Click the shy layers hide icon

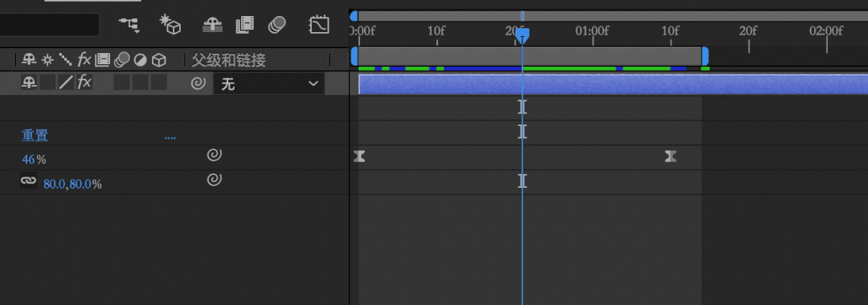pyautogui.click(x=212, y=24)
